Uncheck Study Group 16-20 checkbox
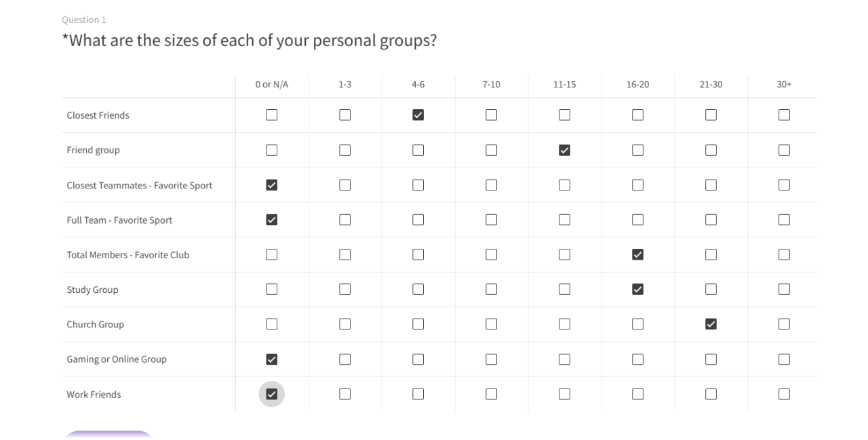This screenshot has width=868, height=440. click(637, 289)
